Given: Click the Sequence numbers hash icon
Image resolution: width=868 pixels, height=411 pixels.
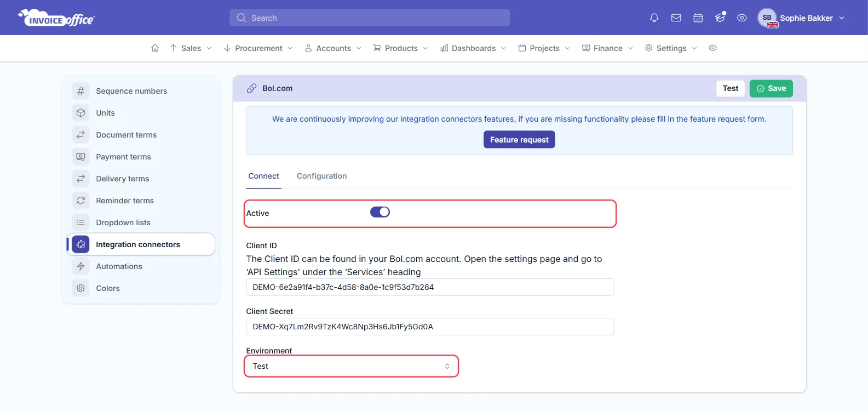Looking at the screenshot, I should [x=81, y=91].
